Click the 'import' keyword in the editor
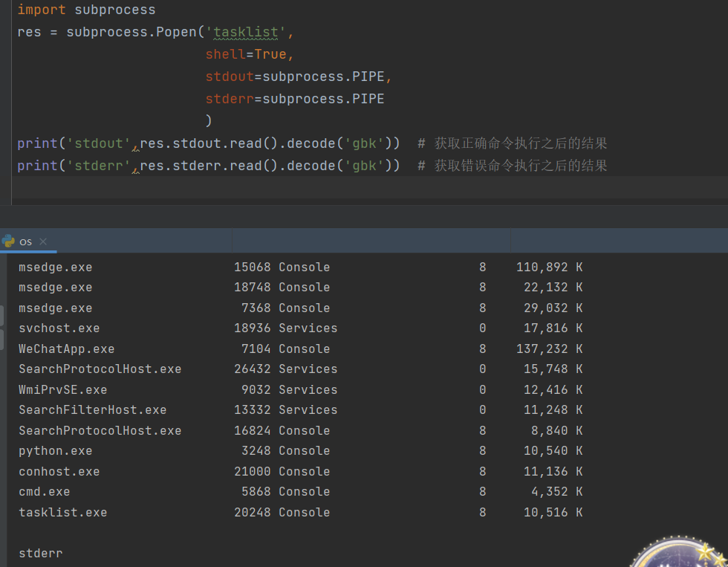The width and height of the screenshot is (728, 567). pos(42,10)
